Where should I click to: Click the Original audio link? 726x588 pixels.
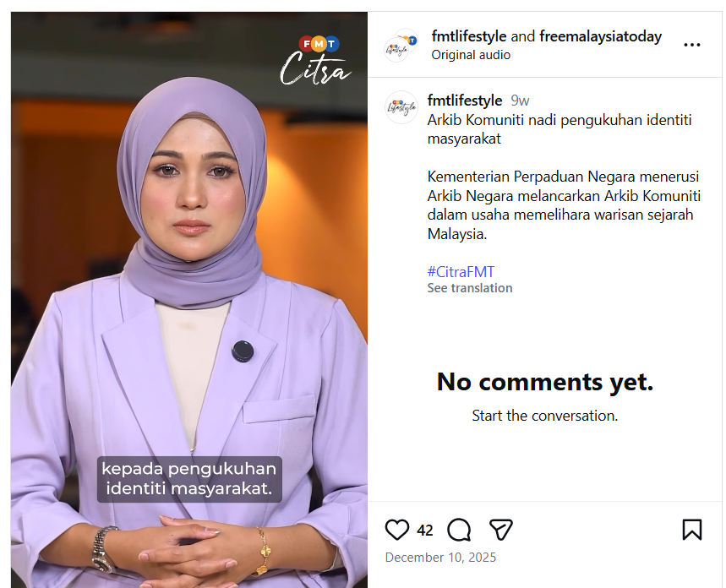click(x=471, y=55)
